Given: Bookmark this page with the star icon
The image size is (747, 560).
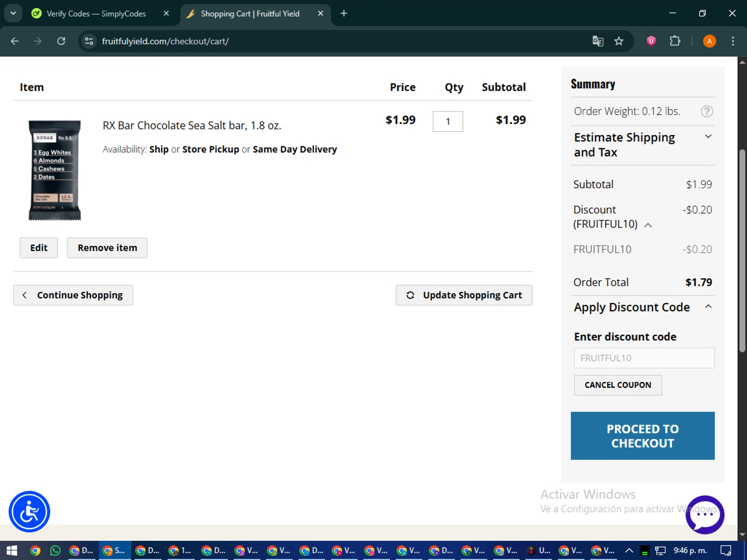Looking at the screenshot, I should point(619,41).
